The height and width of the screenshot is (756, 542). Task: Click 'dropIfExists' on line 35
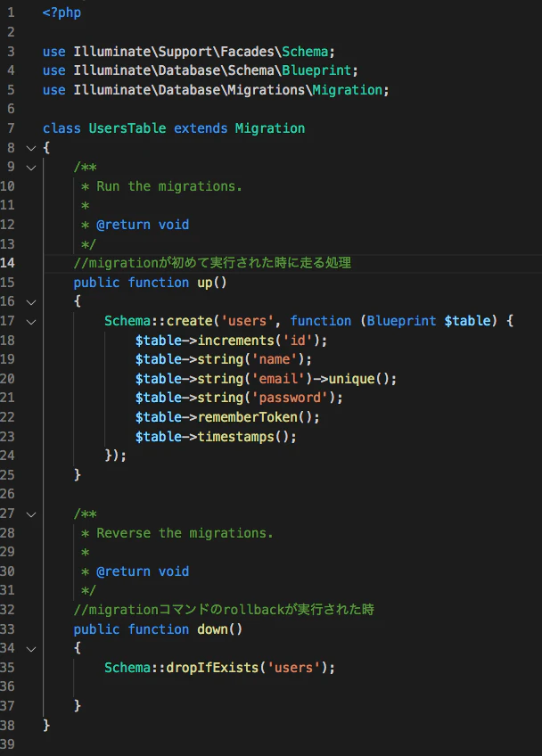[212, 668]
